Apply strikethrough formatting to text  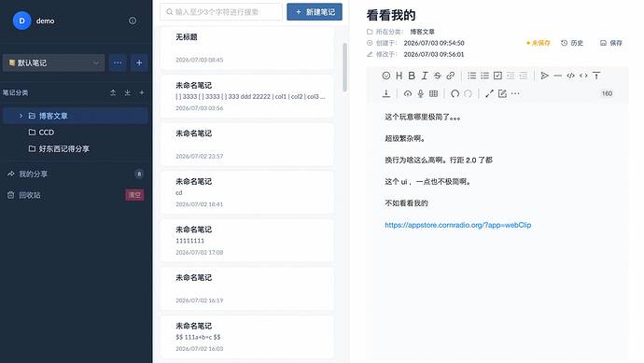tap(438, 76)
